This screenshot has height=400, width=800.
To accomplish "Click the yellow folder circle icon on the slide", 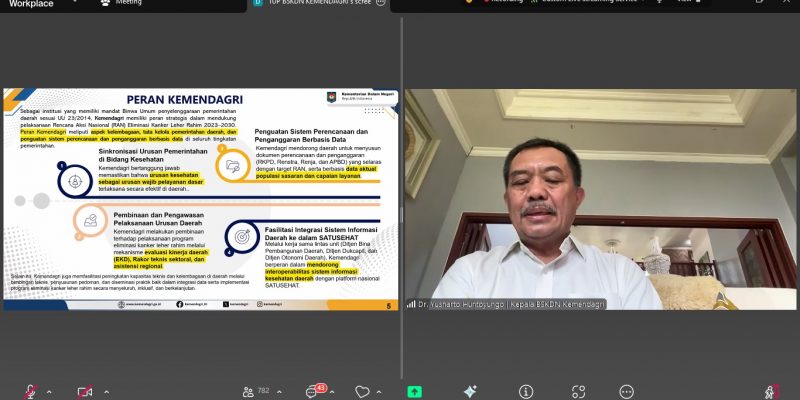I will [x=233, y=165].
